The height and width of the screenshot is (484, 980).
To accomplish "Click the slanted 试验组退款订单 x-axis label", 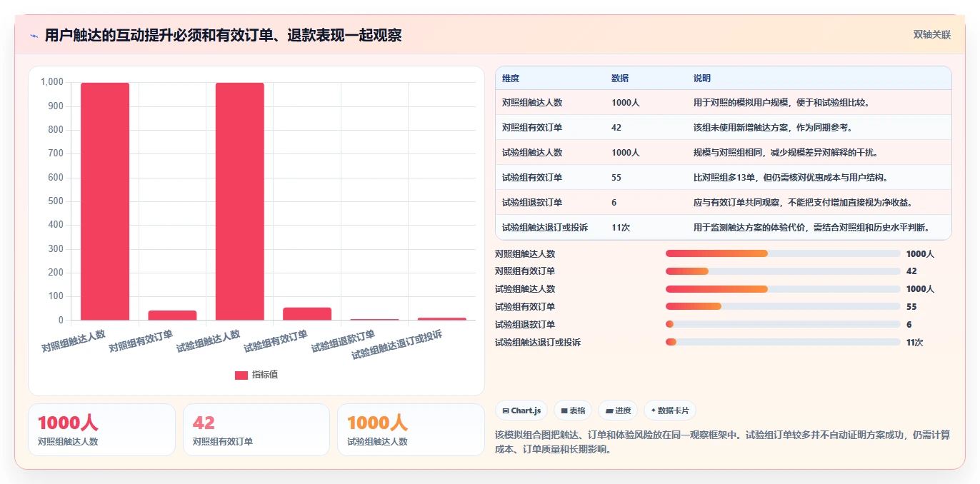I will coord(344,341).
